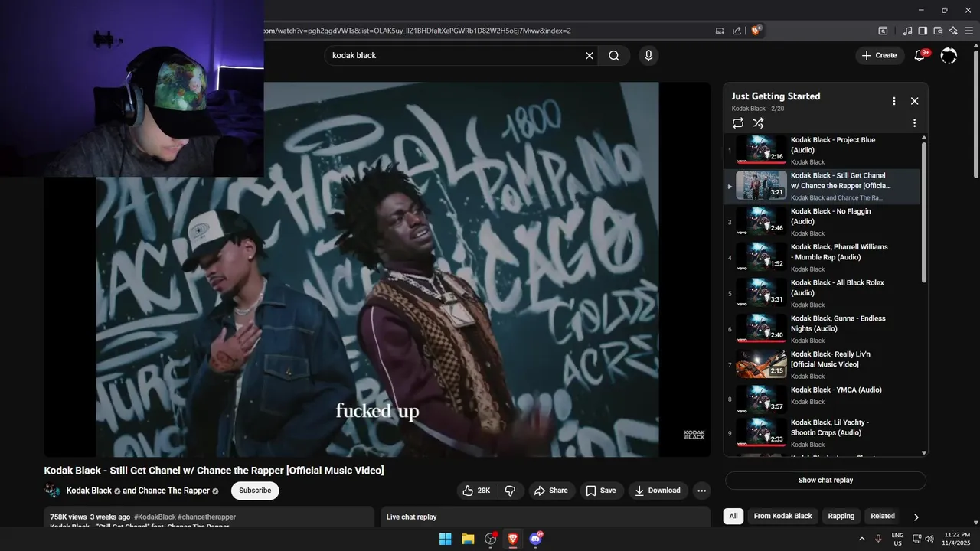Save the video to a playlist
Image resolution: width=980 pixels, height=551 pixels.
(x=601, y=491)
